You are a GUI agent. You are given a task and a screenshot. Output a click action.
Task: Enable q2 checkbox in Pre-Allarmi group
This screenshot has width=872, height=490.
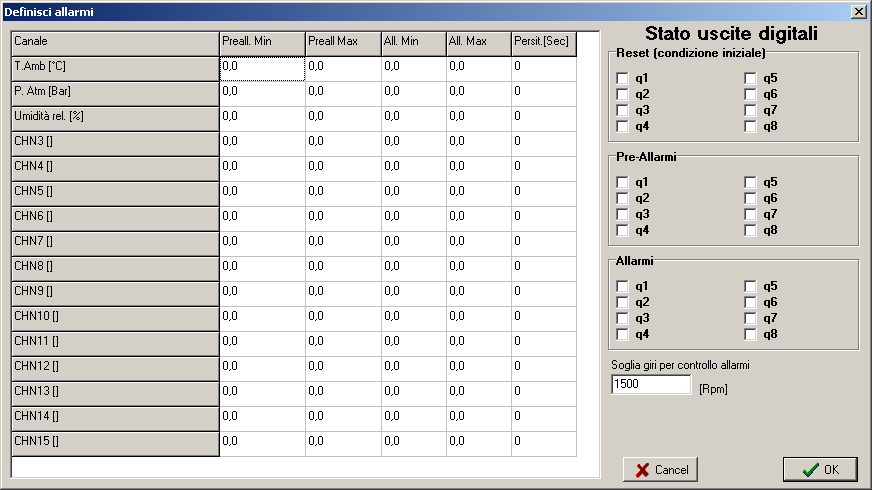623,198
